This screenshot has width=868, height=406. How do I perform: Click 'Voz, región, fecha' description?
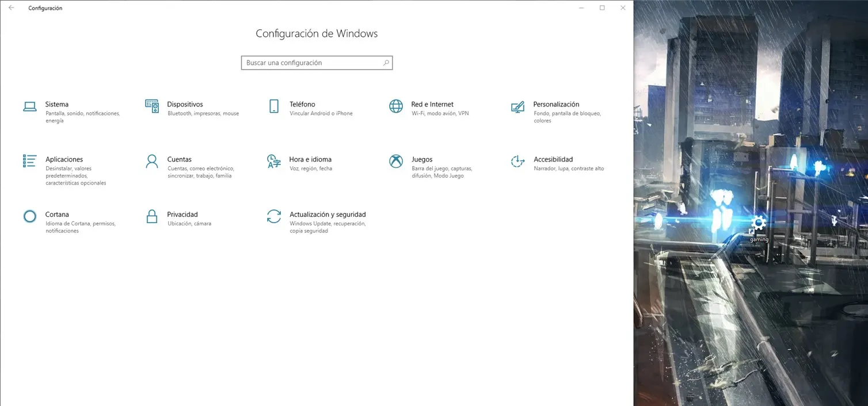(x=311, y=168)
